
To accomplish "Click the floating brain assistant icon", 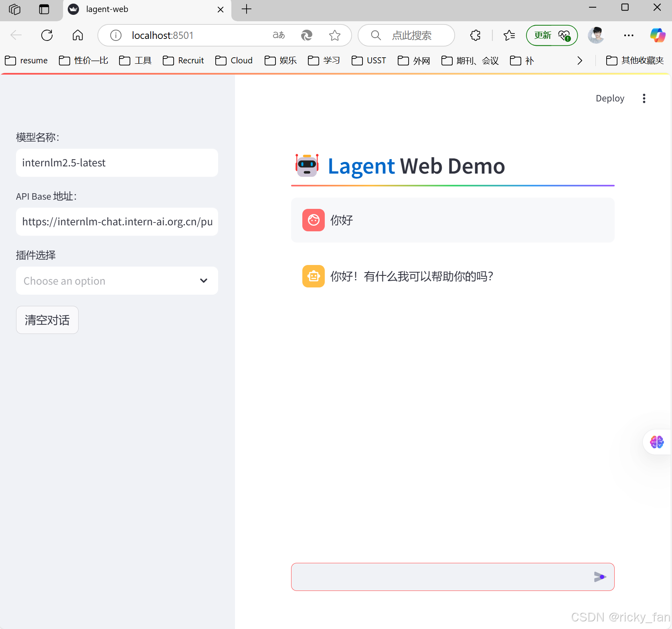I will tap(657, 442).
